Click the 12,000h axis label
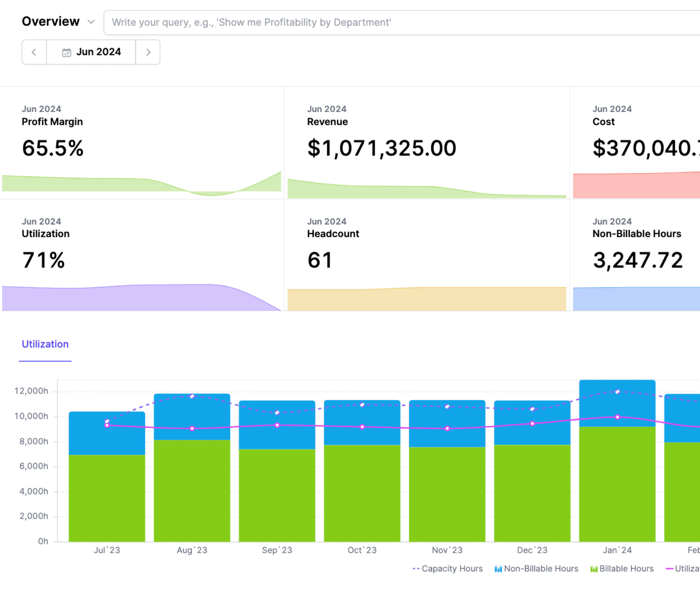 31,391
